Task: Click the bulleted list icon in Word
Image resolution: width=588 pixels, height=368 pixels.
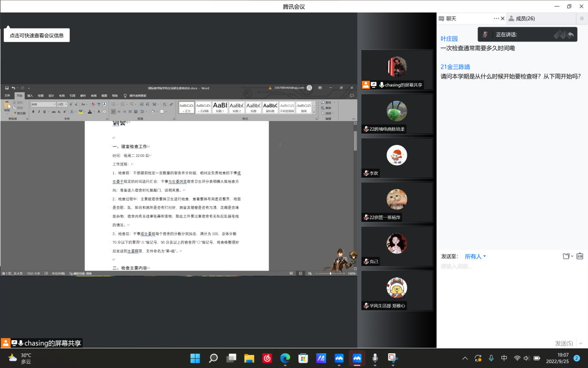Action: click(x=113, y=104)
